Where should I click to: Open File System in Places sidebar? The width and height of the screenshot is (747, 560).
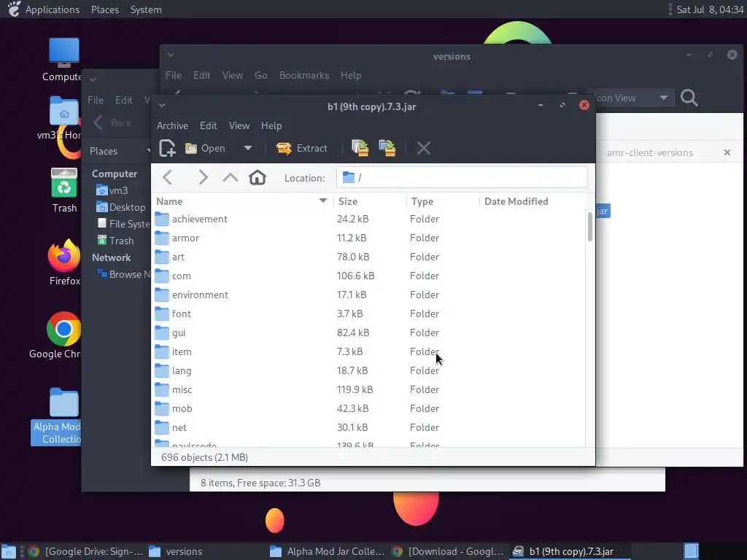(123, 224)
